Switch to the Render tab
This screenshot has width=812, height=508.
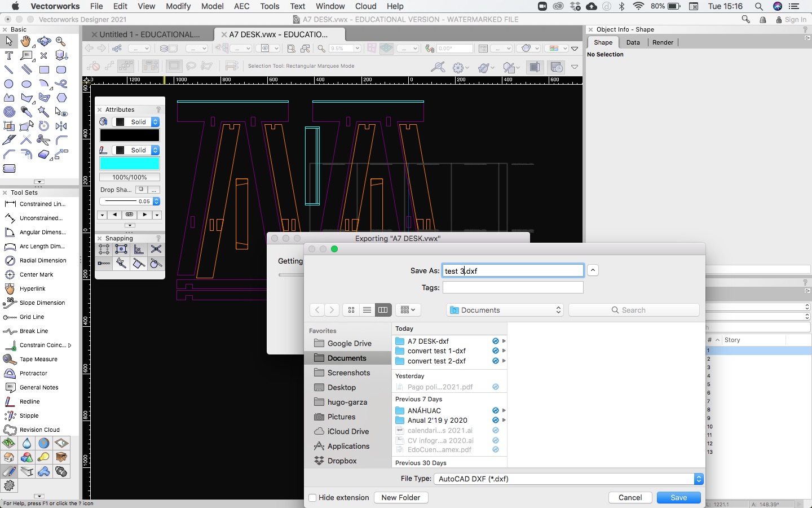pyautogui.click(x=663, y=42)
